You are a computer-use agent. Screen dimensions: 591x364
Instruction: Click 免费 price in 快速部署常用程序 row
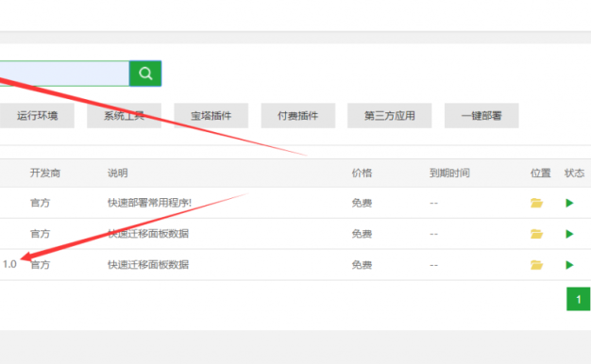(362, 203)
